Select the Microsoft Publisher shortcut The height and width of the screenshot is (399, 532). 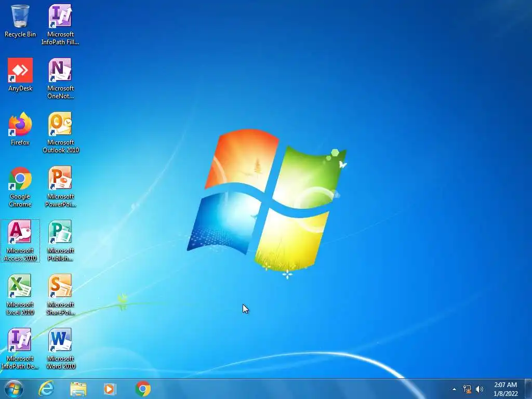60,241
